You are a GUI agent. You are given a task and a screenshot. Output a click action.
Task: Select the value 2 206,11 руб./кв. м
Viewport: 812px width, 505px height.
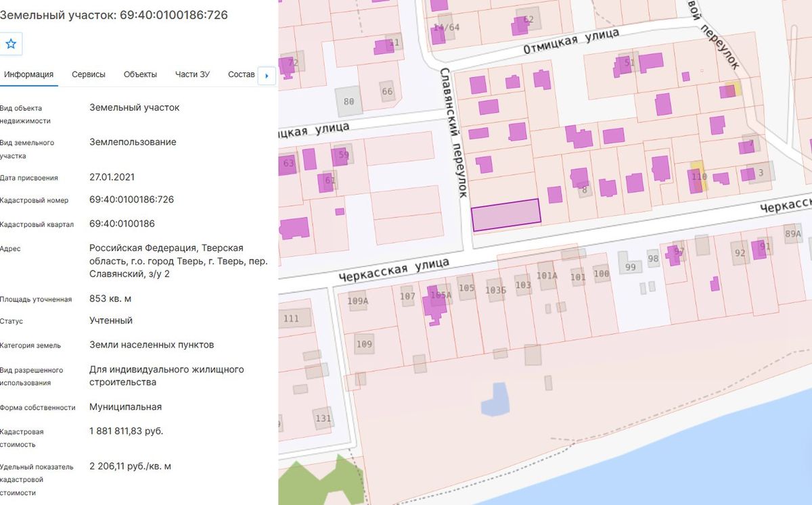pos(130,466)
